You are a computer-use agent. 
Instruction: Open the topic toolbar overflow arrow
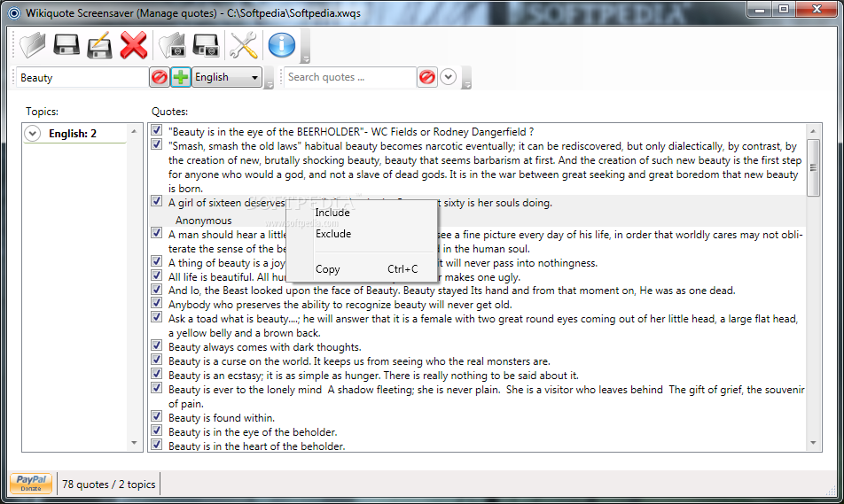point(270,84)
